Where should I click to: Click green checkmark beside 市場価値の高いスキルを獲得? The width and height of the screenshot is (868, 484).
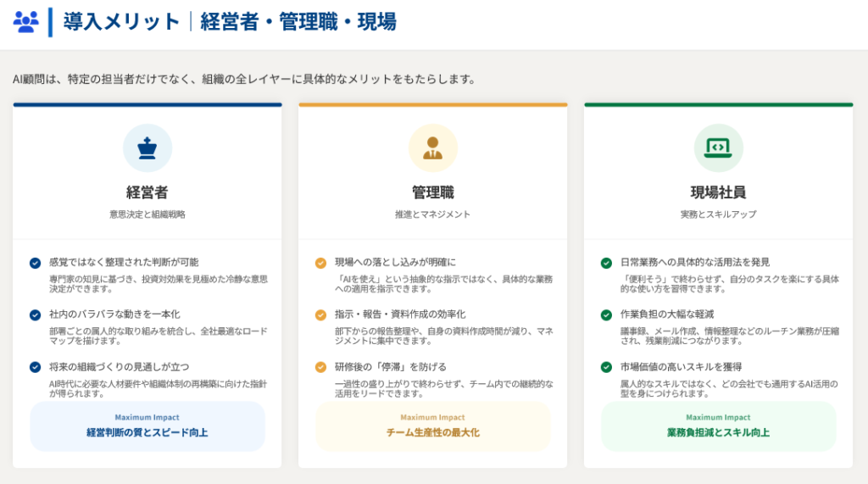[x=606, y=367]
